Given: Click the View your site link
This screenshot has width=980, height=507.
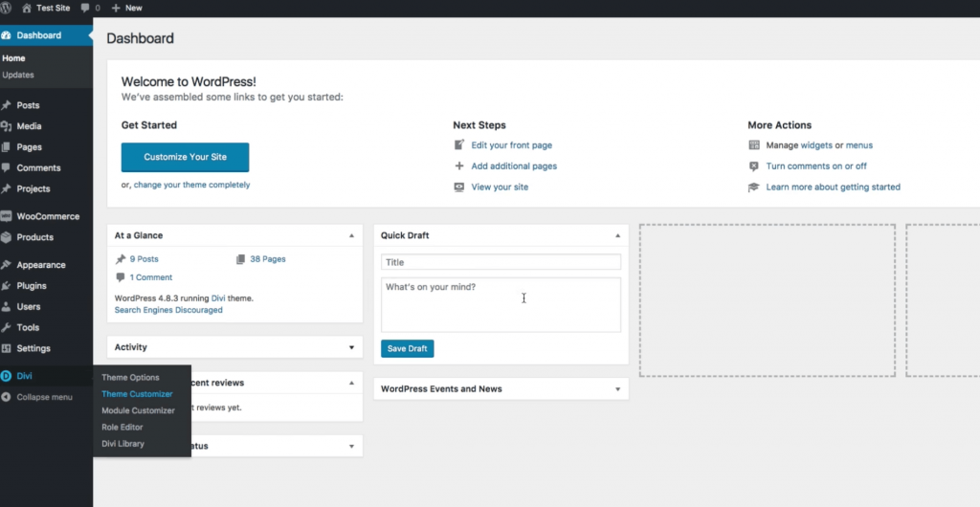Looking at the screenshot, I should [500, 187].
